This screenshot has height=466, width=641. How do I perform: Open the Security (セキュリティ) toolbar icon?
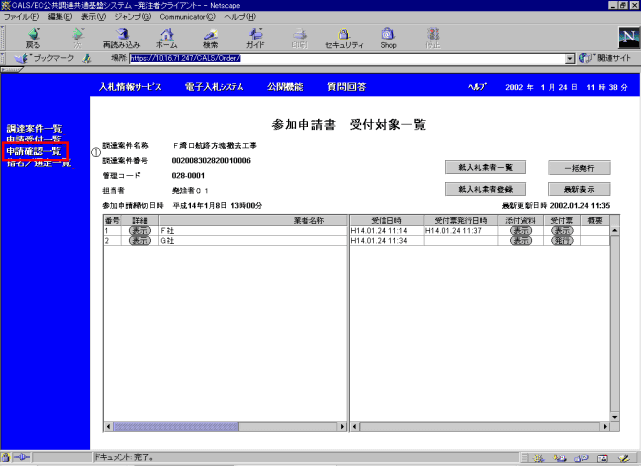pos(344,37)
